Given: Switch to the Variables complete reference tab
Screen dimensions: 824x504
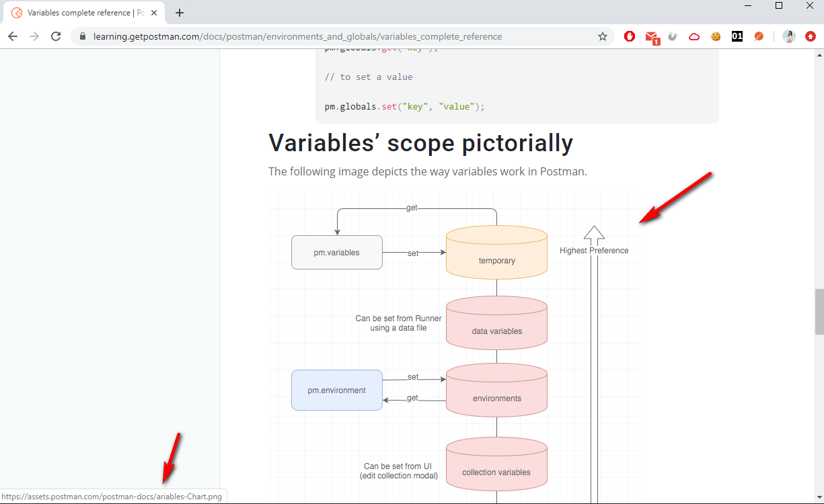Looking at the screenshot, I should (79, 12).
